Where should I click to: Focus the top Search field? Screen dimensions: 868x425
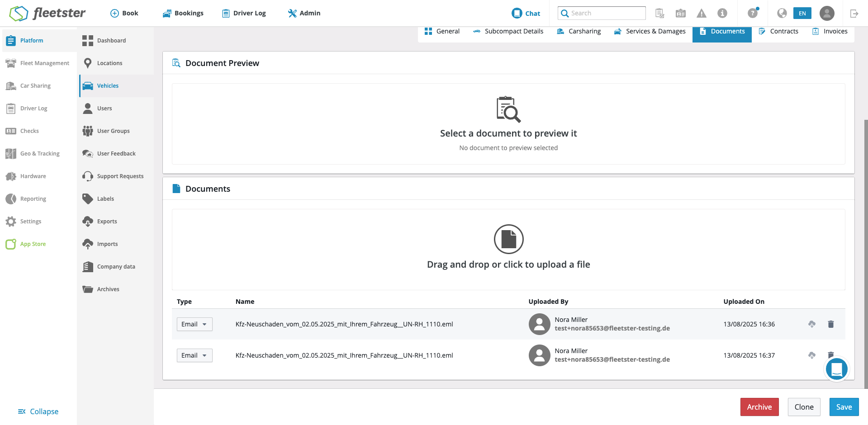pos(602,13)
